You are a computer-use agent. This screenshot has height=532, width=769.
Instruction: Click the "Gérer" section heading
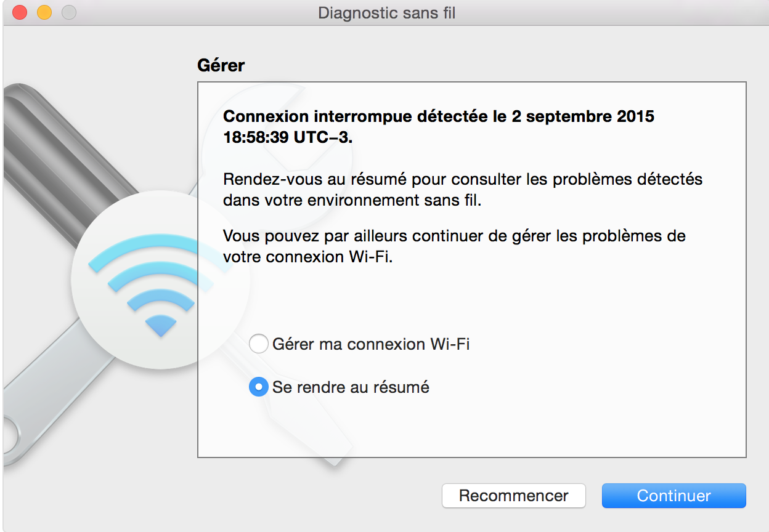[221, 65]
